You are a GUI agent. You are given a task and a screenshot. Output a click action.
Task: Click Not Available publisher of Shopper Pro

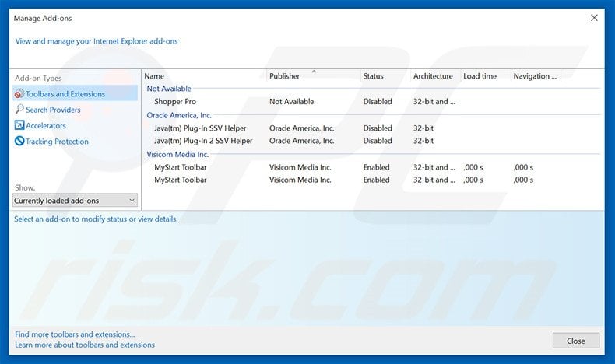pos(291,101)
